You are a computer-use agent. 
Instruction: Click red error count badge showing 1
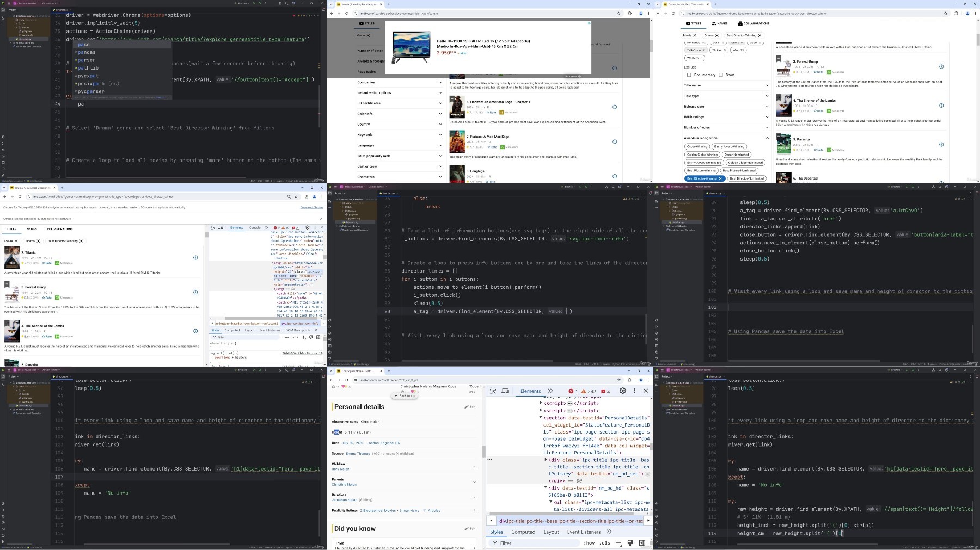click(573, 391)
